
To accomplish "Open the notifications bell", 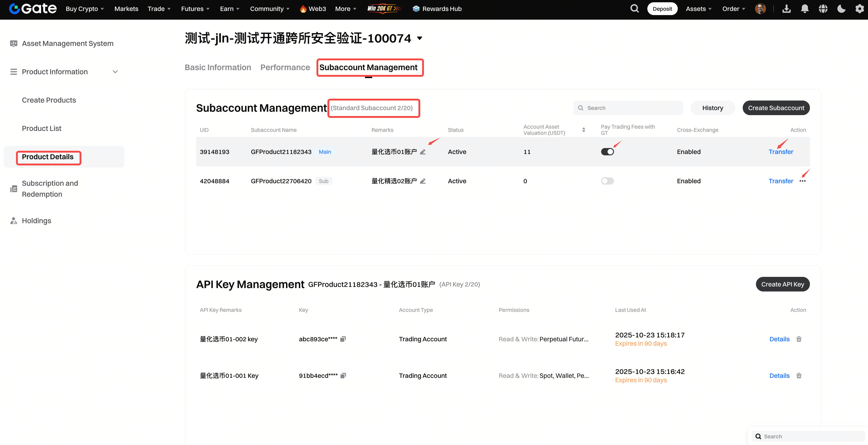I will click(x=805, y=9).
